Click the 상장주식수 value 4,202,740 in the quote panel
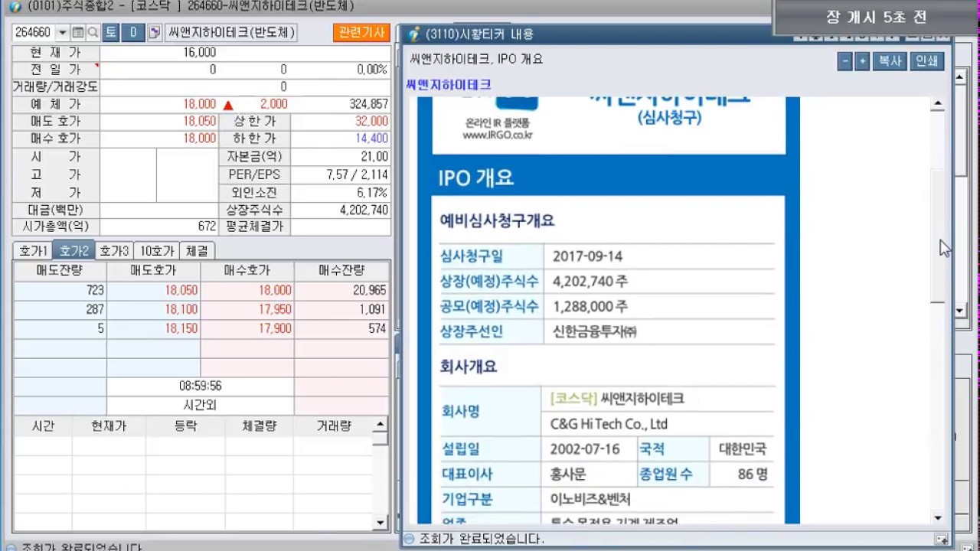Viewport: 980px width, 551px height. 364,210
